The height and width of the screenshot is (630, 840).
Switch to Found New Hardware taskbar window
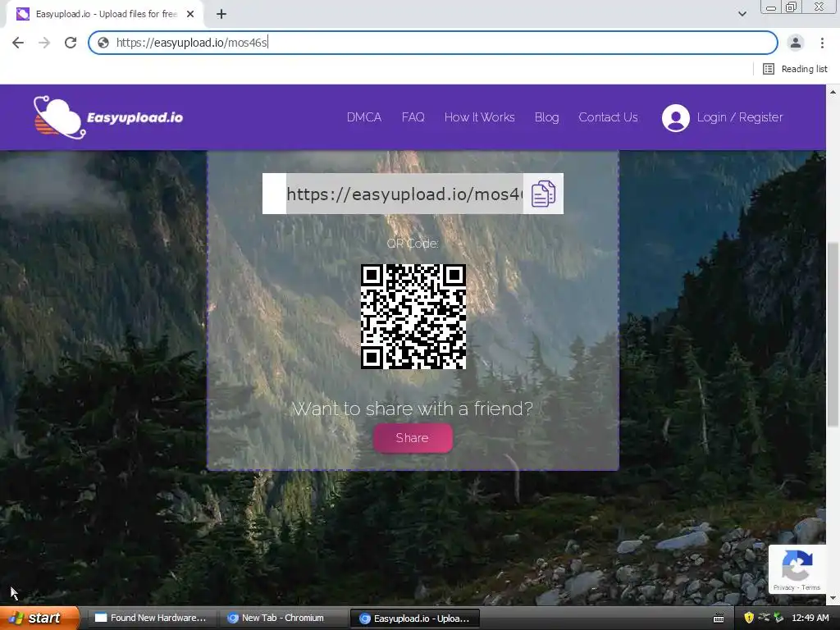(x=152, y=618)
